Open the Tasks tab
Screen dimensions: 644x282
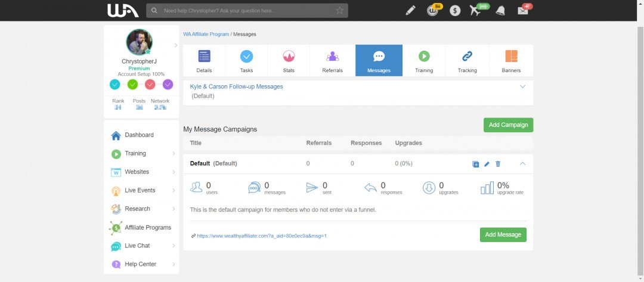pos(246,60)
